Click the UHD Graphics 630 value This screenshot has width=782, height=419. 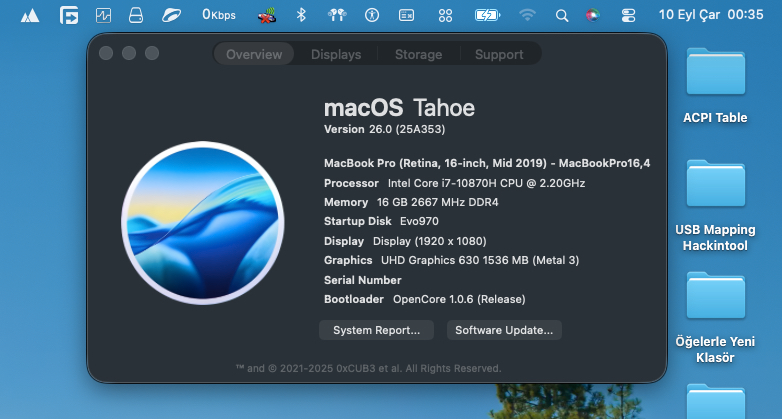point(480,260)
